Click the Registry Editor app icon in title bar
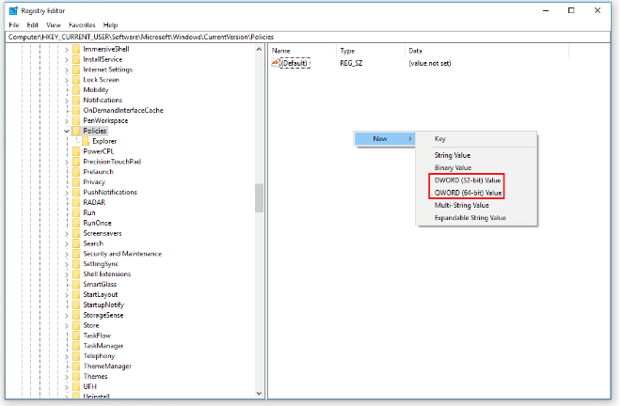This screenshot has width=621, height=406. pyautogui.click(x=13, y=10)
